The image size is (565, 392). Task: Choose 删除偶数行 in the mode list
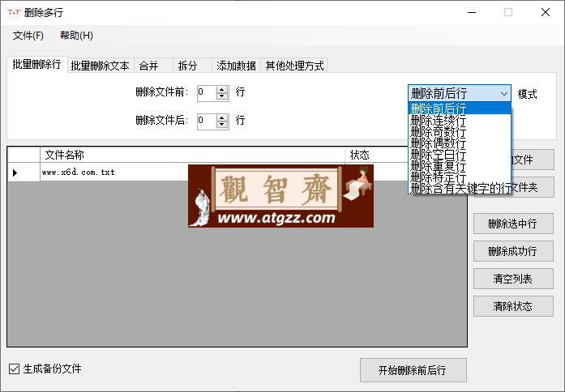[460, 143]
